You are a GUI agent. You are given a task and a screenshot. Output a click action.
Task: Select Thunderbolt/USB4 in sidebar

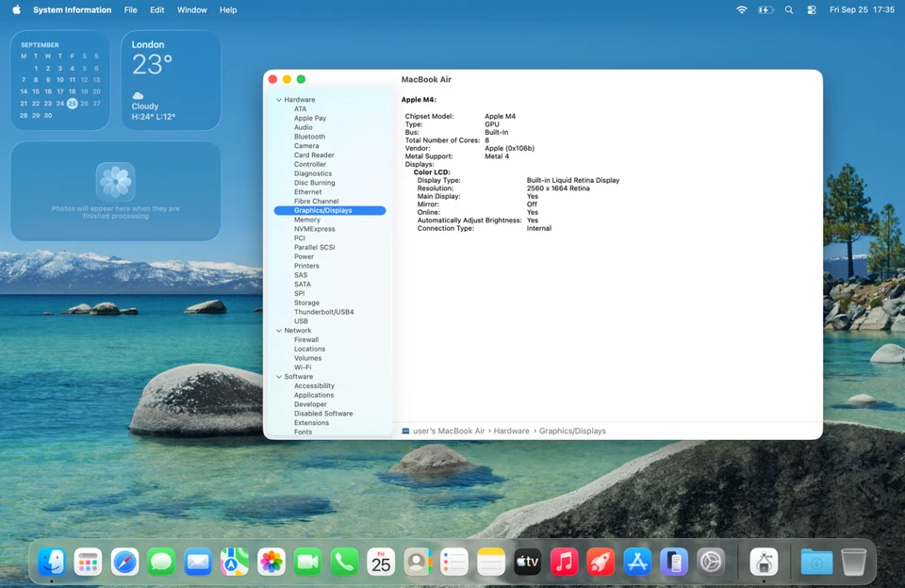coord(323,312)
